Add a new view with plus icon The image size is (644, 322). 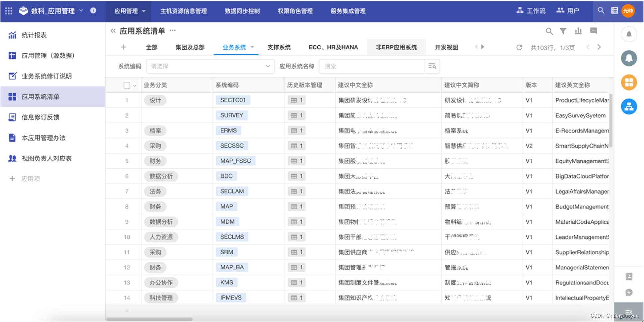coord(123,47)
